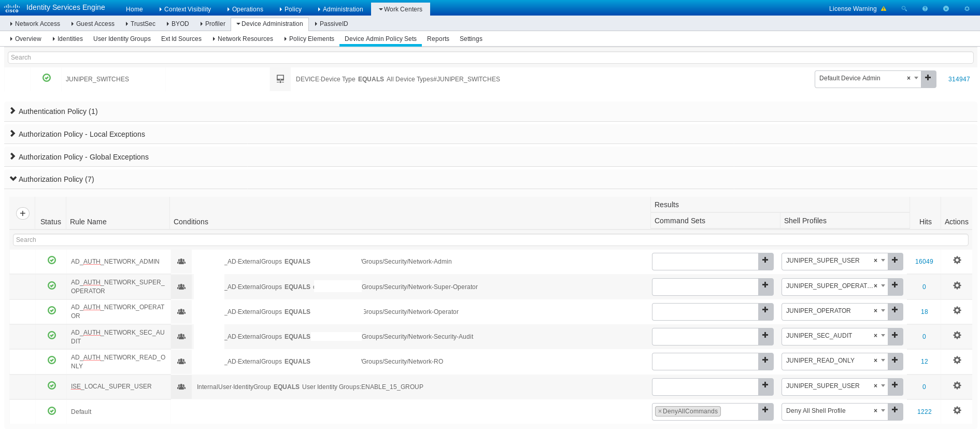Click group condition icon for AD_AUTH_NETWORK_ADMIN
Image resolution: width=980 pixels, height=446 pixels.
tap(181, 262)
